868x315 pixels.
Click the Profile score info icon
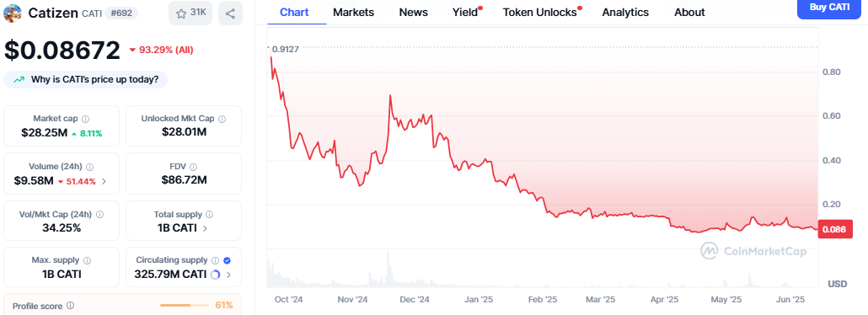(70, 305)
